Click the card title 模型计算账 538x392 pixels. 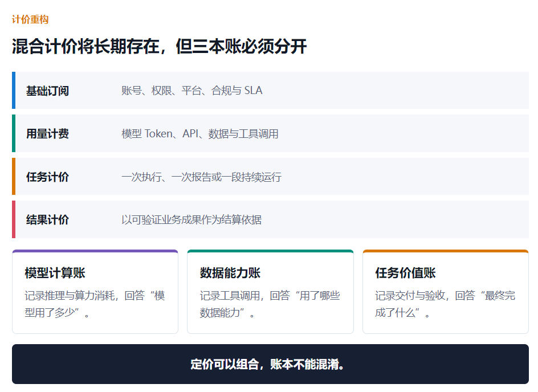[55, 273]
